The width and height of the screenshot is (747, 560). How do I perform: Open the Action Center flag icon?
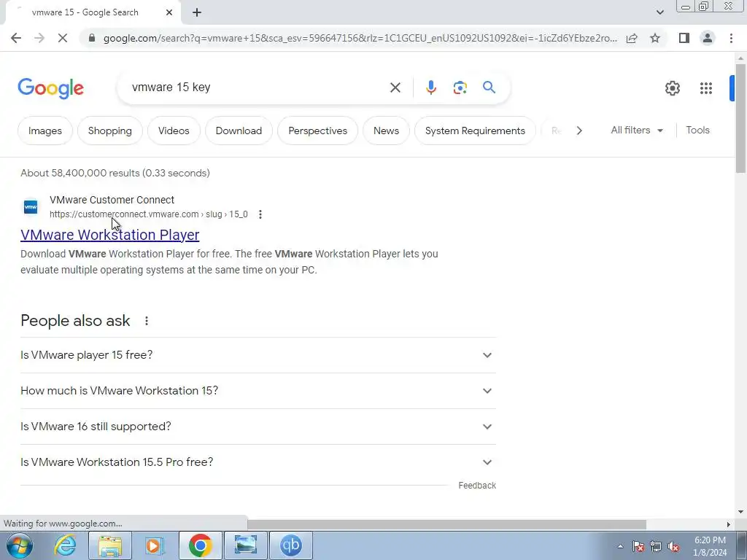[x=638, y=546]
